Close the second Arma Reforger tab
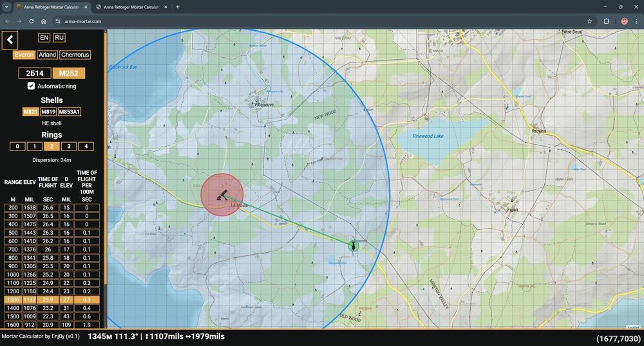Screen dimensions: 644x346 click(166, 7)
